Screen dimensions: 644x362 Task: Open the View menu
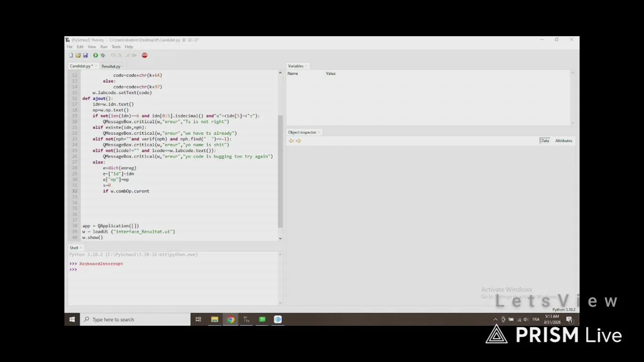pos(92,47)
